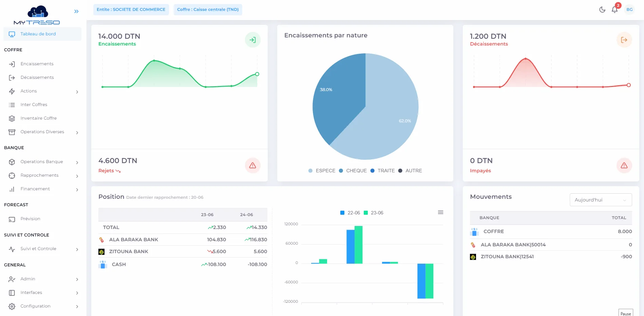Viewport: 644px width, 316px height.
Task: Open Prévision menu item
Action: 30,219
